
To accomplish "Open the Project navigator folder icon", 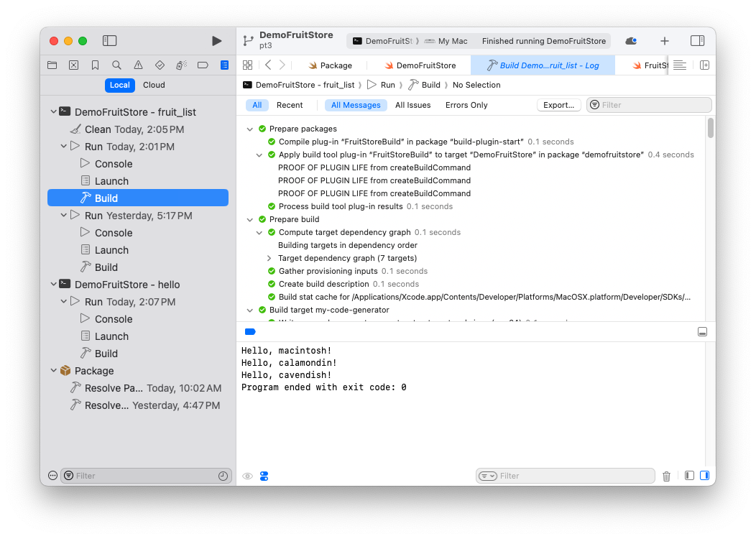I will coord(52,65).
